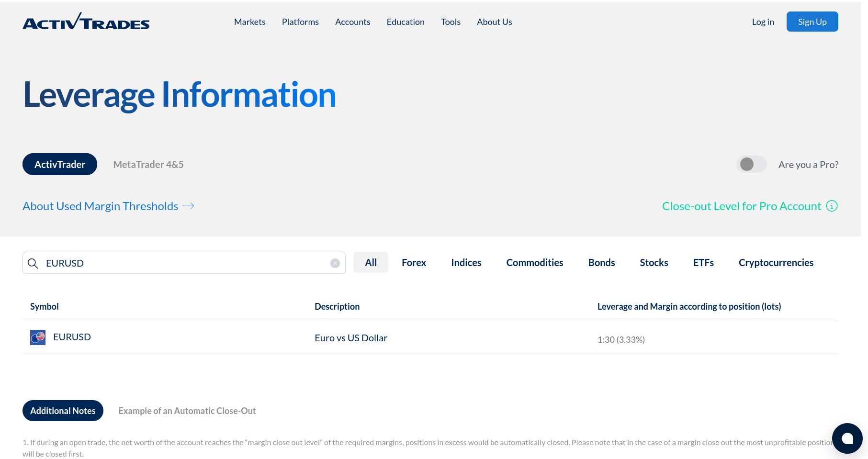Open the Education menu
868x459 pixels.
tap(406, 22)
